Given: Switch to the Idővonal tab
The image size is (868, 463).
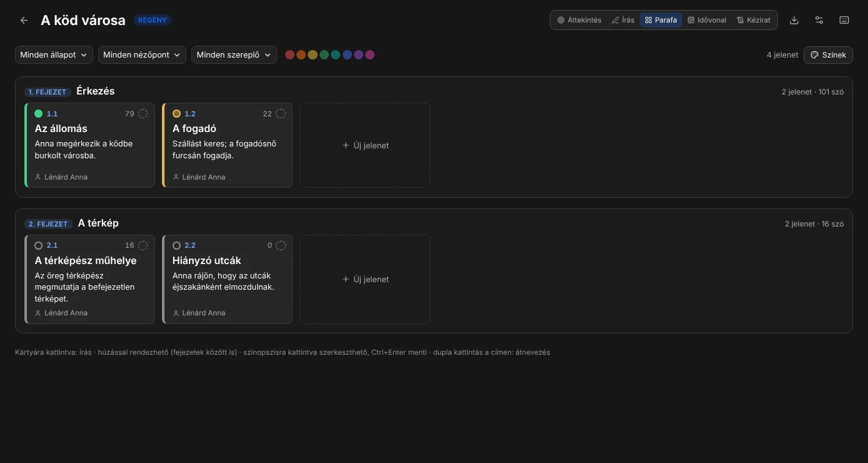Looking at the screenshot, I should (707, 20).
